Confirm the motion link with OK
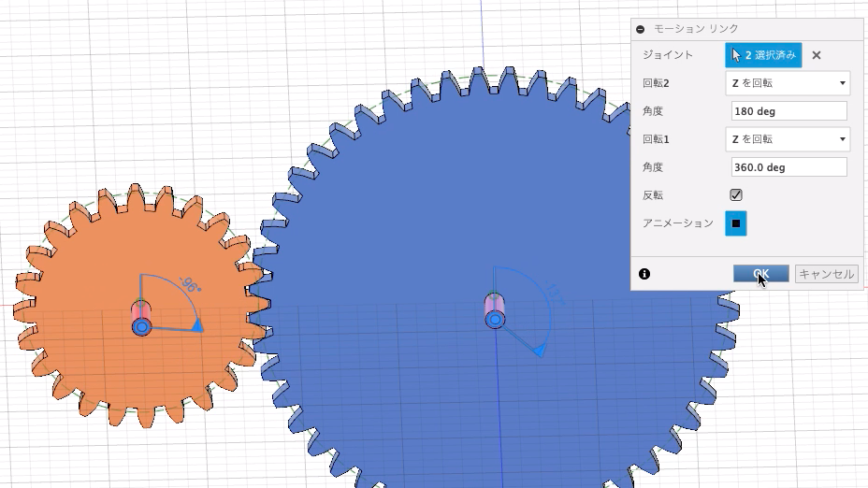This screenshot has height=488, width=868. pyautogui.click(x=761, y=274)
